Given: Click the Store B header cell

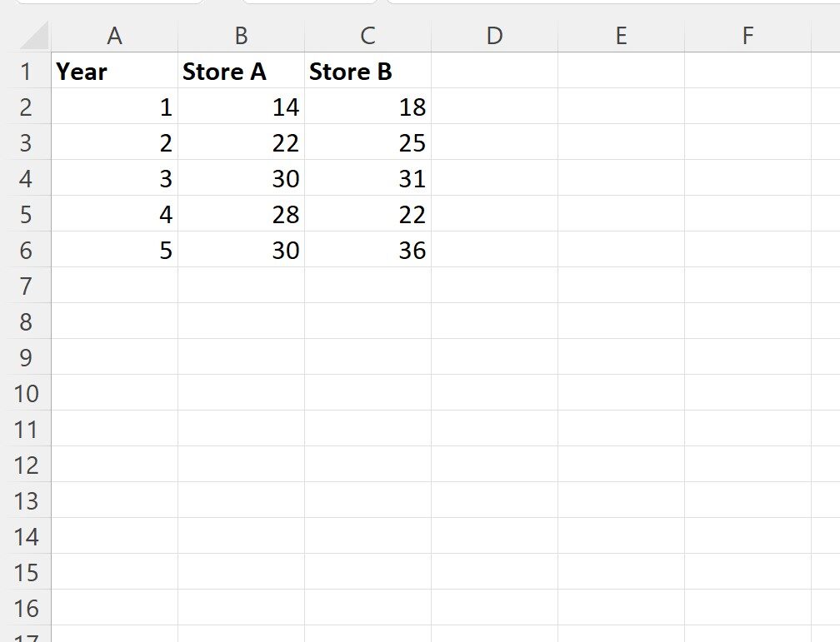Looking at the screenshot, I should click(x=367, y=71).
